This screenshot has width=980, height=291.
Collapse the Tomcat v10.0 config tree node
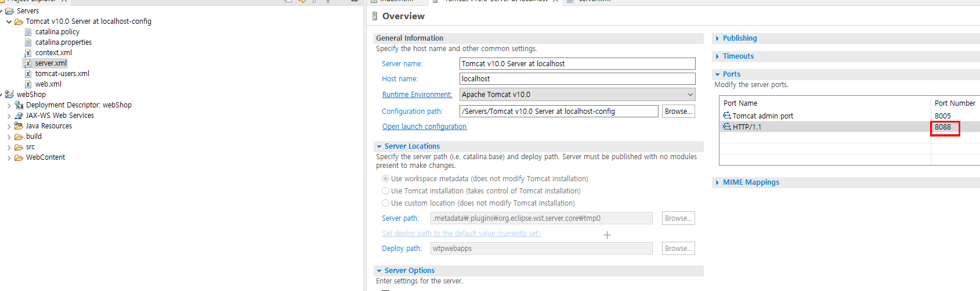pyautogui.click(x=9, y=21)
